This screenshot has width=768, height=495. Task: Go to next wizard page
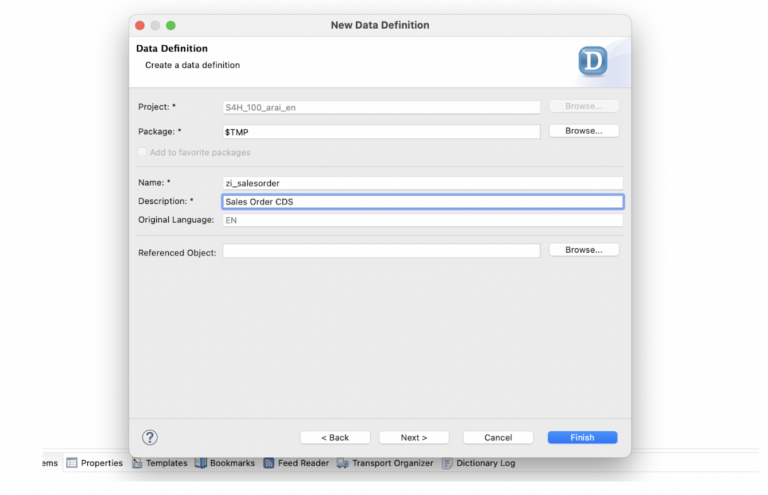[414, 437]
